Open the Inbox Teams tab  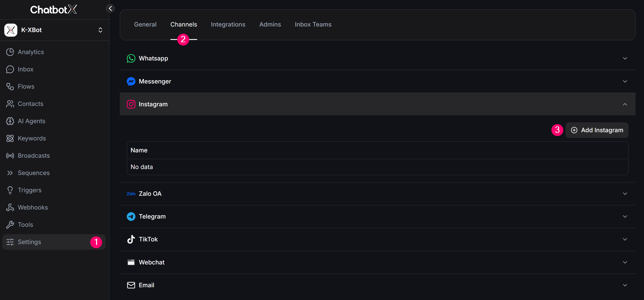[x=313, y=24]
